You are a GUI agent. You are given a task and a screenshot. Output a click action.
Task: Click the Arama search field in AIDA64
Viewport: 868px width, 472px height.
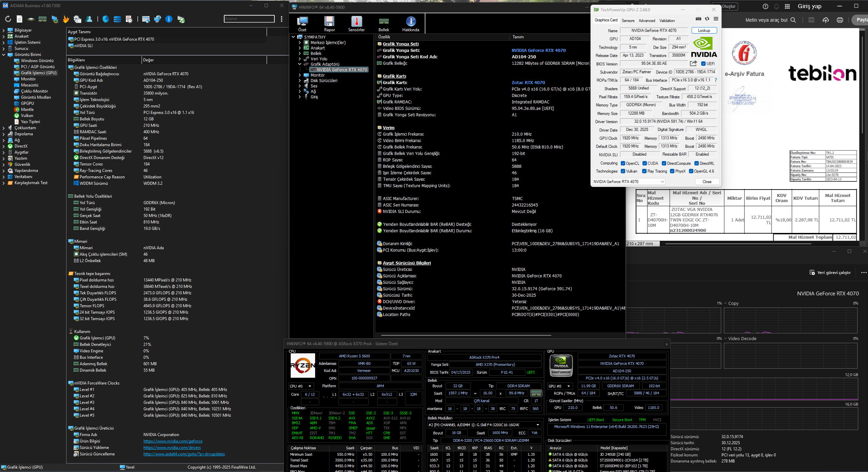coord(249,19)
